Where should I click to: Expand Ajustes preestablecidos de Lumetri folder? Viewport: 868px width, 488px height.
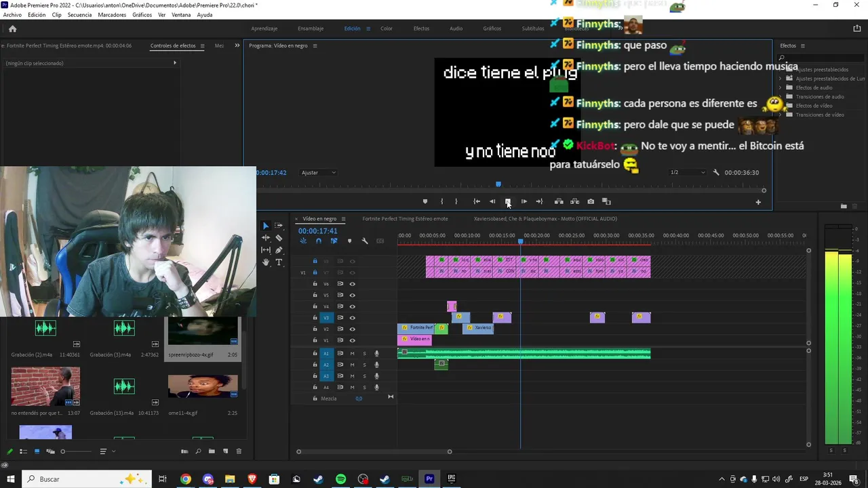click(780, 79)
